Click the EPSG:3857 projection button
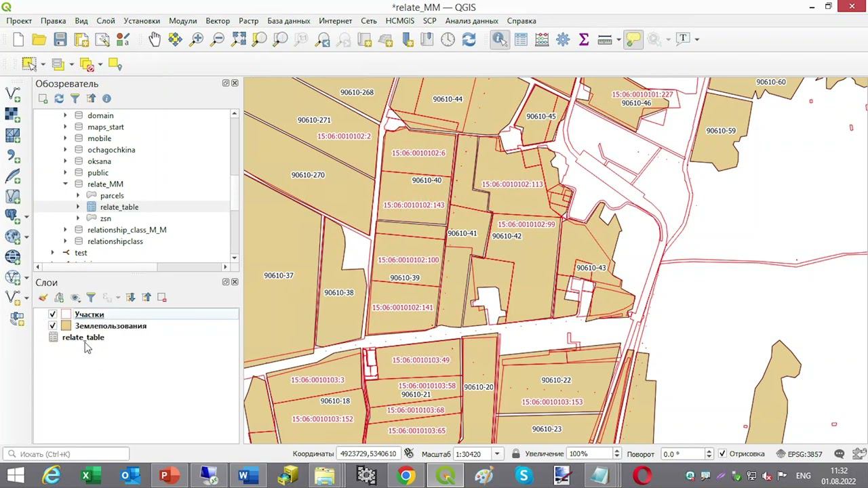 pyautogui.click(x=800, y=453)
